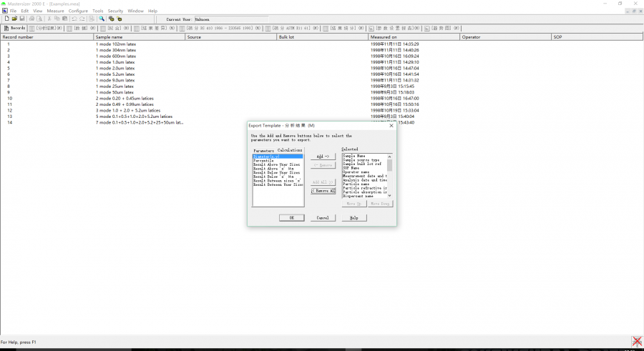Click the last yellow toolbar icon

coord(119,19)
